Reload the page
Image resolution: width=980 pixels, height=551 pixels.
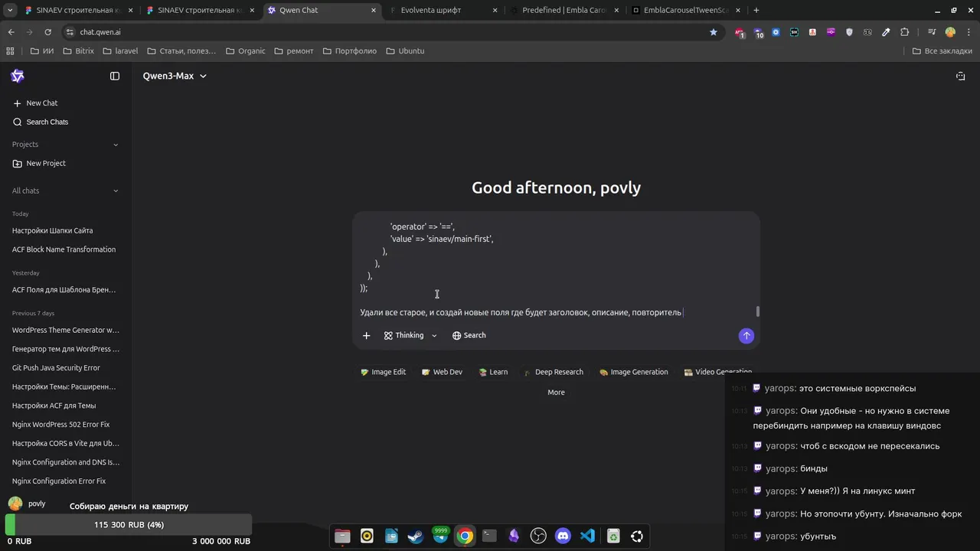pyautogui.click(x=47, y=32)
